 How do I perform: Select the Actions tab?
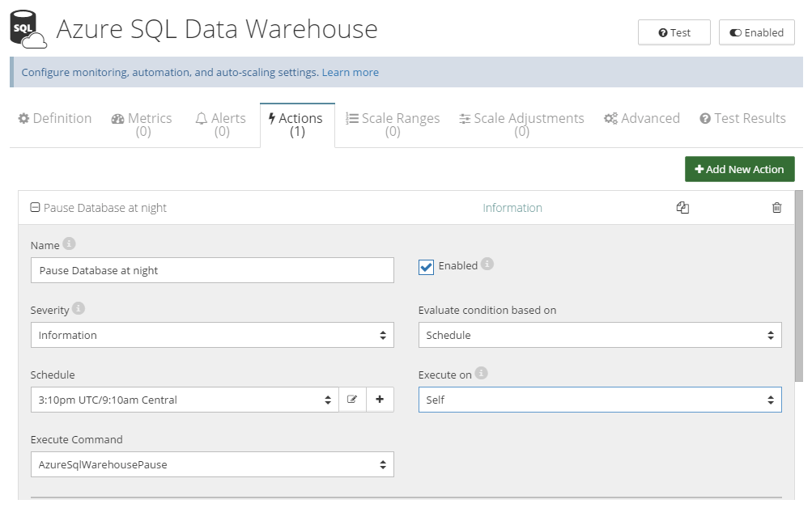click(297, 125)
